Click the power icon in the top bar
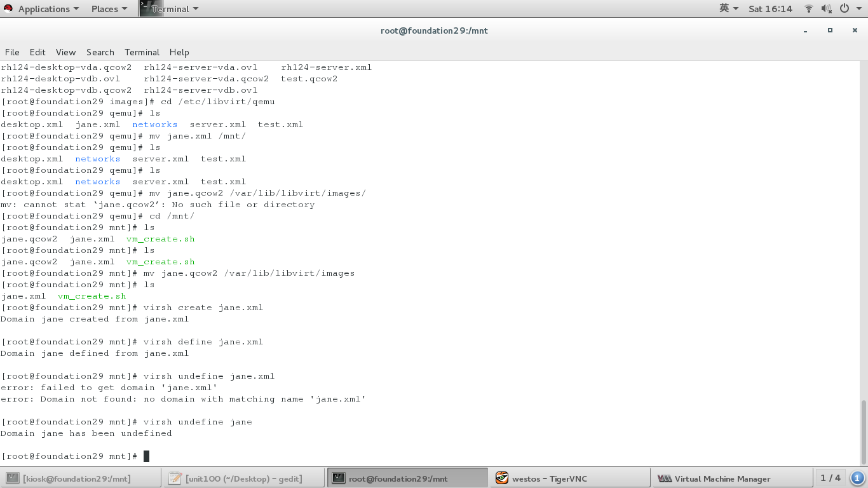868x488 pixels. coord(844,9)
